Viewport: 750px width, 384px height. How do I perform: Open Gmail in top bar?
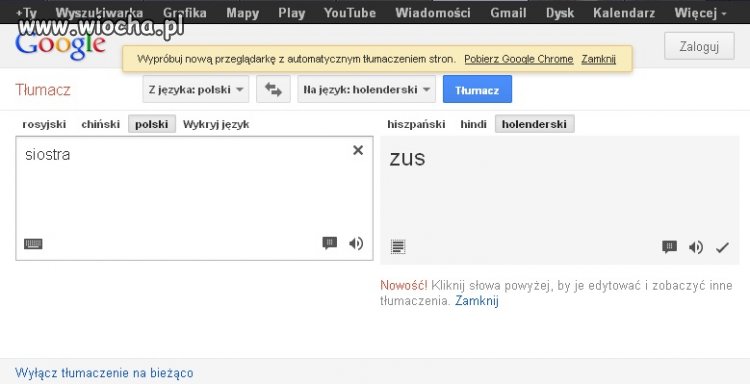(508, 13)
